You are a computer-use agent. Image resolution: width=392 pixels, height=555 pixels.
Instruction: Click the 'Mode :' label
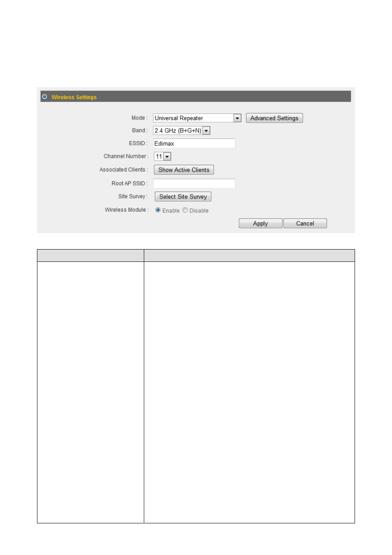point(139,118)
